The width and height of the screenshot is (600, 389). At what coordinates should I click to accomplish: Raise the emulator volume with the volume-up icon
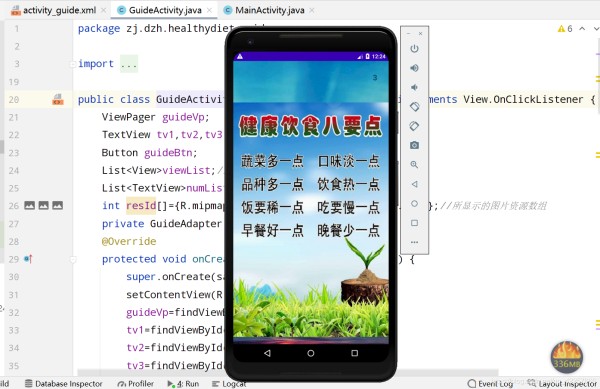click(414, 68)
